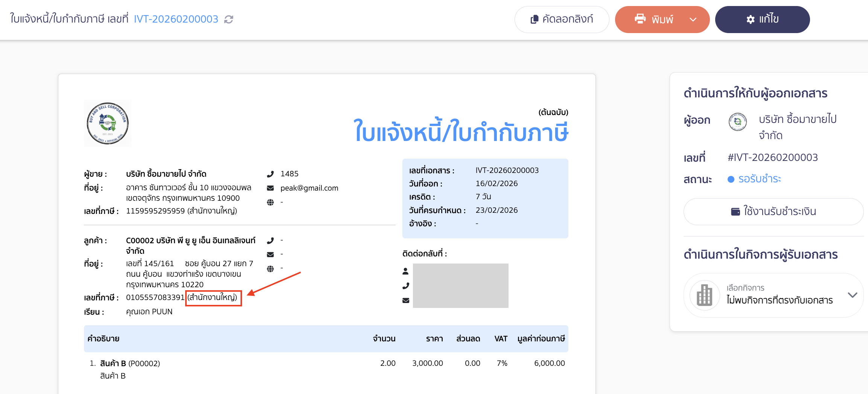Screen dimensions: 868x394
Task: Click the refresh icon next to document number
Action: (x=229, y=19)
